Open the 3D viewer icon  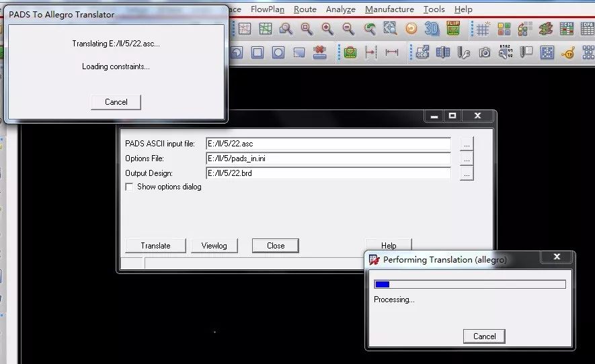(x=432, y=29)
